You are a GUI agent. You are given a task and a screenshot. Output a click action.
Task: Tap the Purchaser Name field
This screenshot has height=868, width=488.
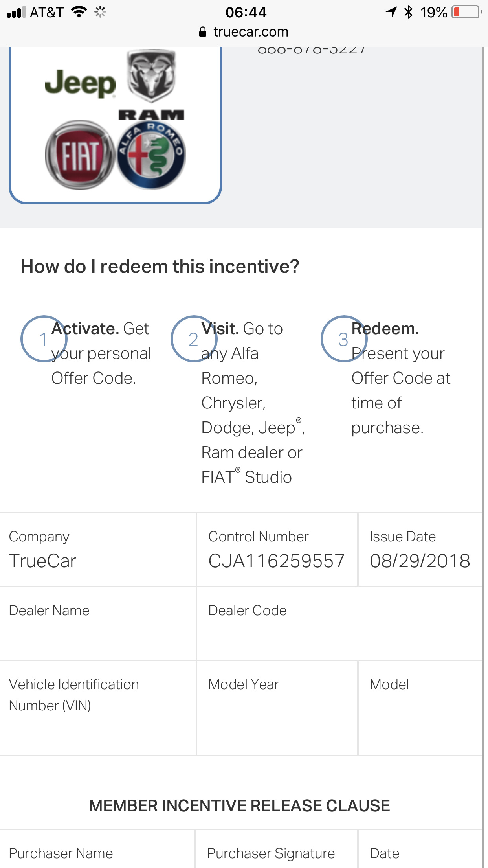tap(97, 854)
